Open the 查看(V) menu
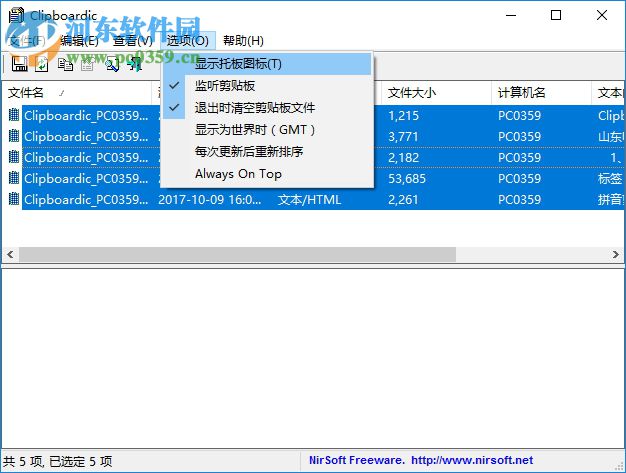 click(x=133, y=41)
